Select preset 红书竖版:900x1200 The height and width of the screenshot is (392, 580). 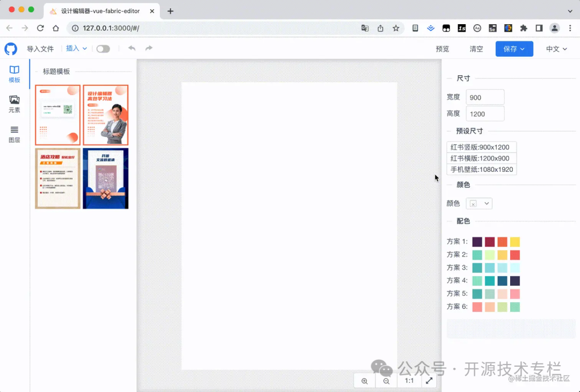(481, 147)
